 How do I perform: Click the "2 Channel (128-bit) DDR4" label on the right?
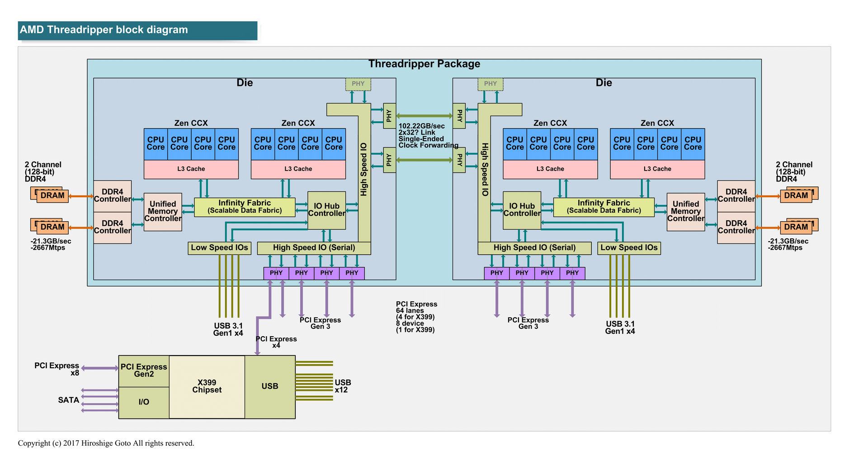794,172
